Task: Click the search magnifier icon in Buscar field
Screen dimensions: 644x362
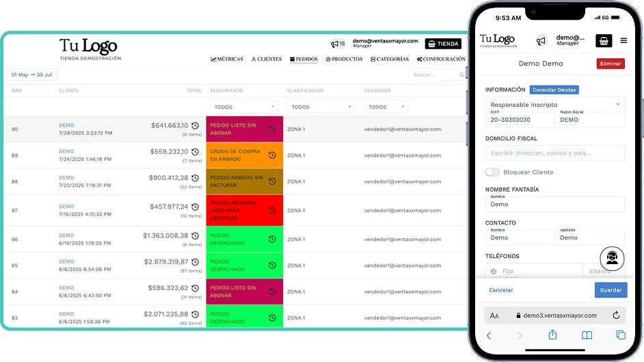Action: pyautogui.click(x=461, y=75)
